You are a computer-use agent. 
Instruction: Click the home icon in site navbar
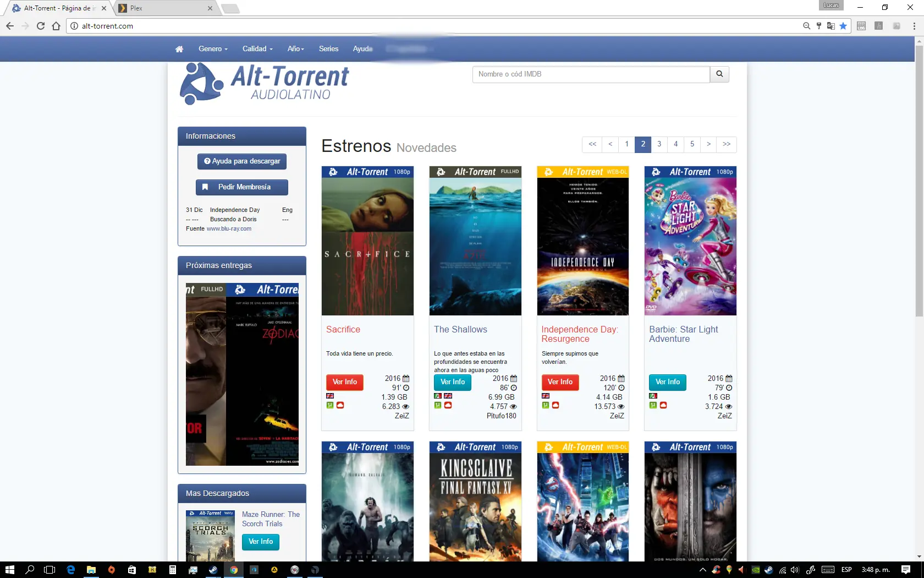click(x=179, y=49)
